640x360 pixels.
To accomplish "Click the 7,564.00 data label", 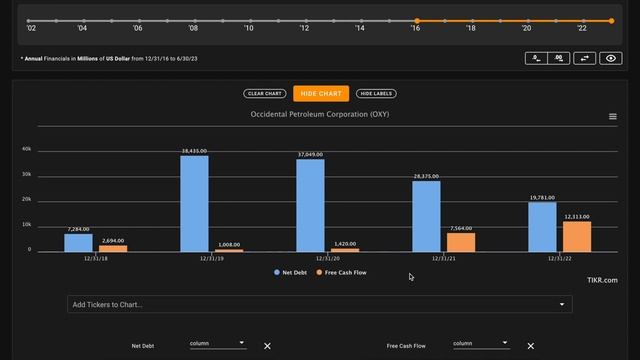I will [x=461, y=229].
